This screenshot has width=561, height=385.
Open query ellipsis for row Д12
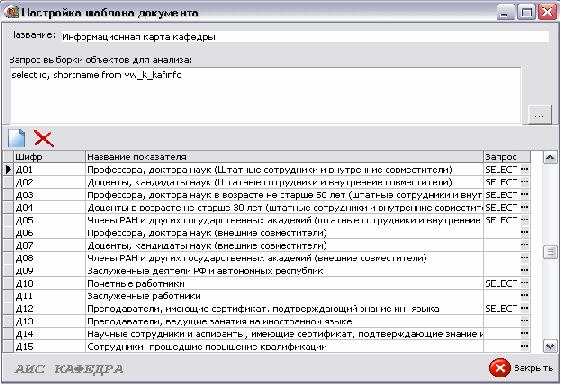(x=525, y=308)
